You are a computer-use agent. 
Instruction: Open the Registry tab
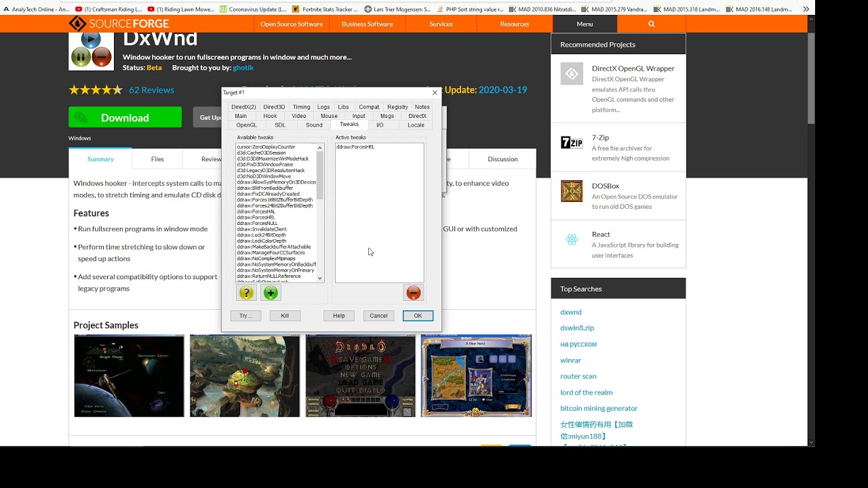click(x=397, y=107)
